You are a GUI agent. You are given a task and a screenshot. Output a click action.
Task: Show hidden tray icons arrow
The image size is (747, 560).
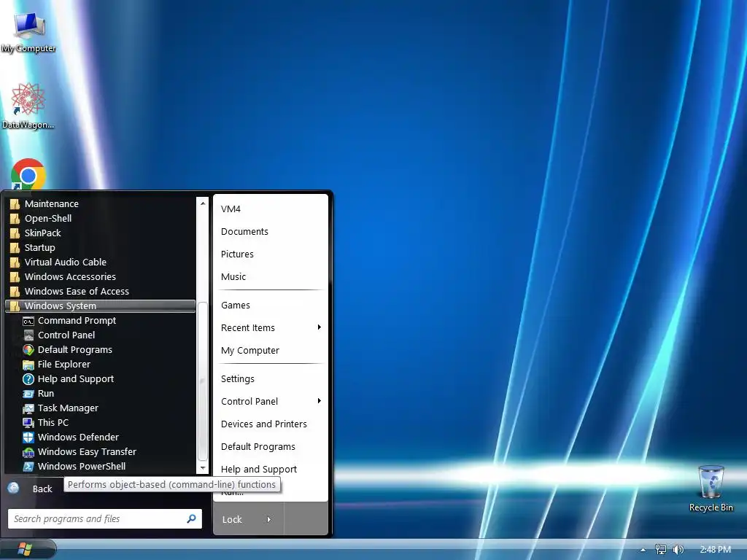pyautogui.click(x=643, y=550)
